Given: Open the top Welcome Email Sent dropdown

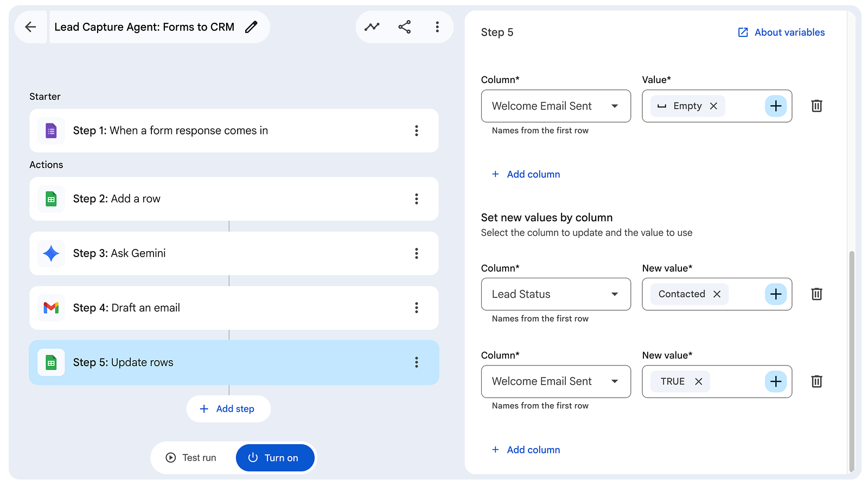Looking at the screenshot, I should click(556, 106).
